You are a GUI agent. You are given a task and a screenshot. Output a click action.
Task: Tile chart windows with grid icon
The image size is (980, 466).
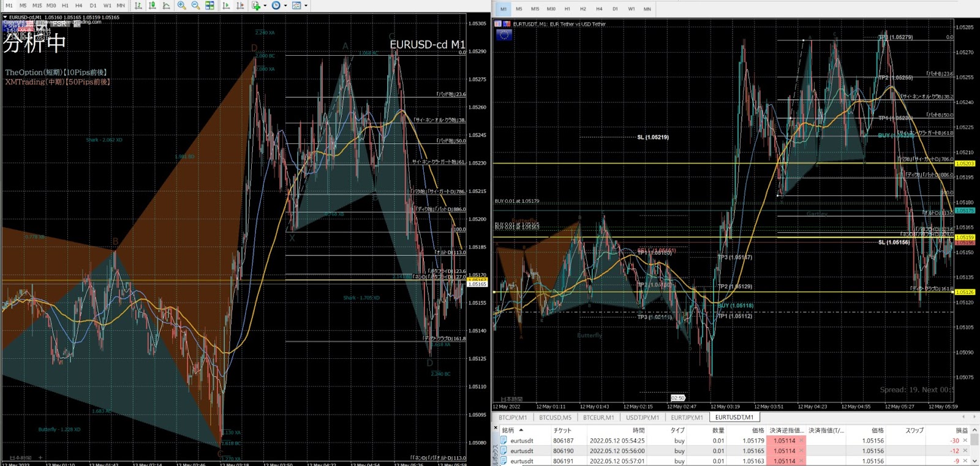(x=209, y=6)
